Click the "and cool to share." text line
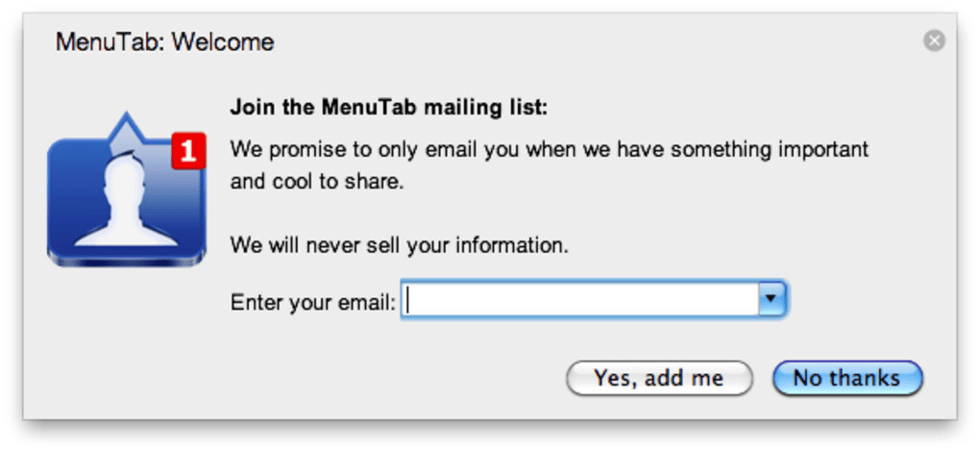Image resolution: width=980 pixels, height=453 pixels. coord(316,181)
